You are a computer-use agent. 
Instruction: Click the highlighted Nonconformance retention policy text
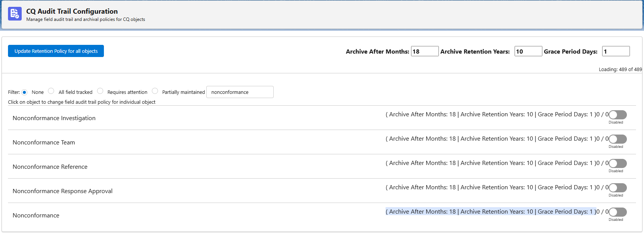490,212
